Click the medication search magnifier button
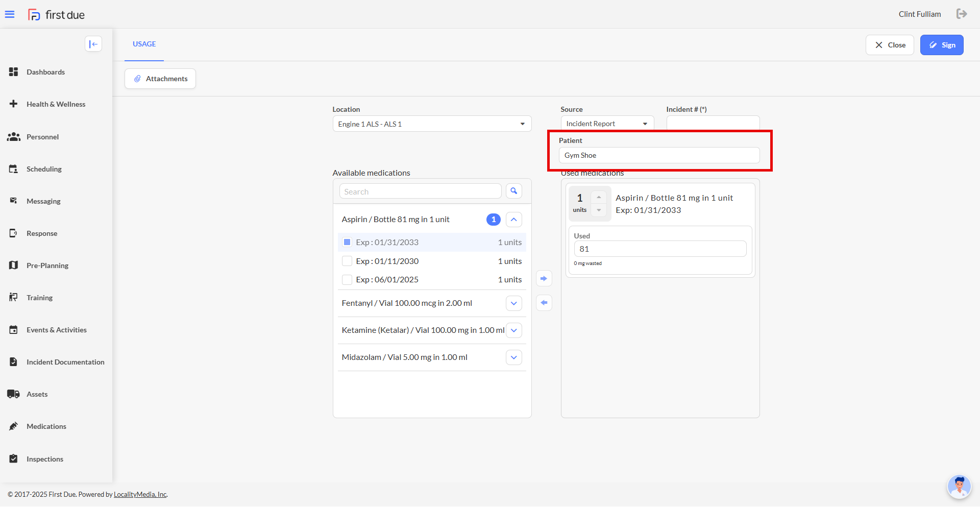Screen dimensions: 980x507 click(514, 191)
